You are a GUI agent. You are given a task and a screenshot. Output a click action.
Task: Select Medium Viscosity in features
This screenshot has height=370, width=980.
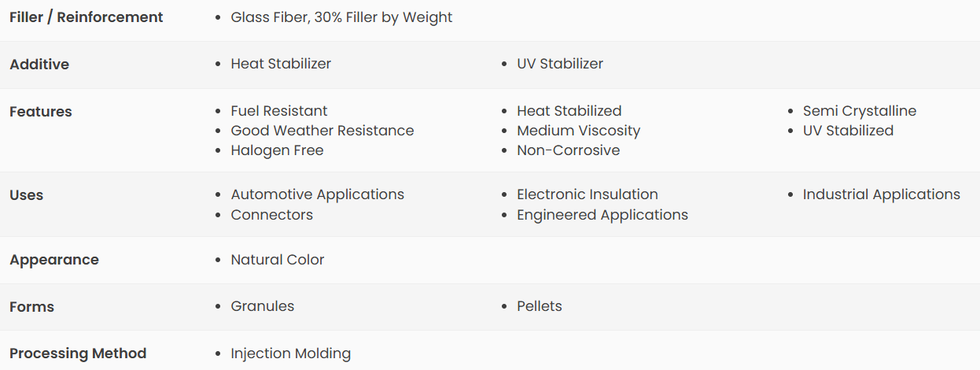point(579,131)
